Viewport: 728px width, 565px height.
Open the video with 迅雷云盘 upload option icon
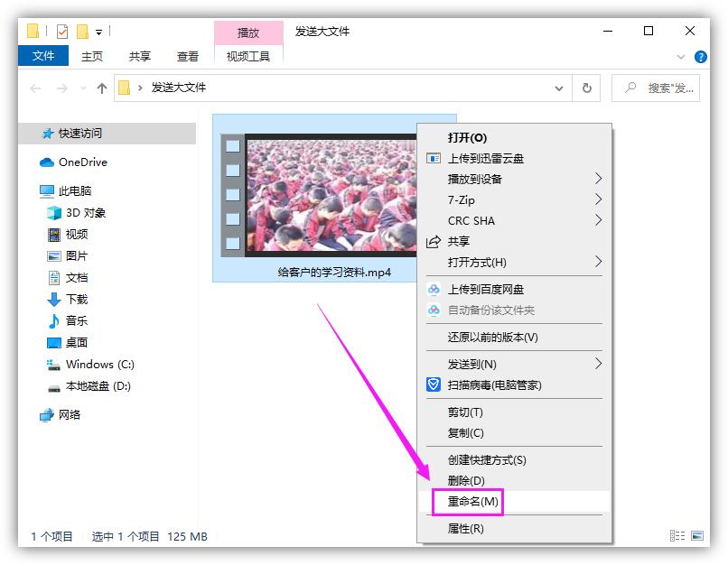pos(434,159)
